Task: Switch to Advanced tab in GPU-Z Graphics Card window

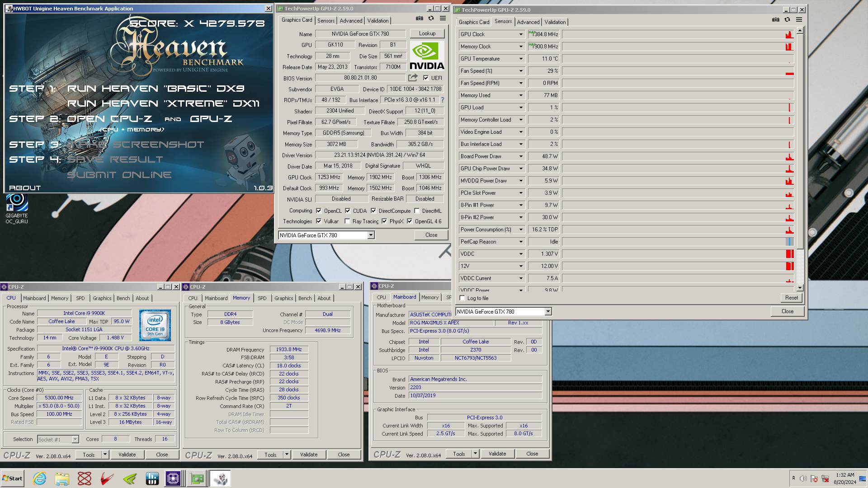Action: tap(351, 21)
